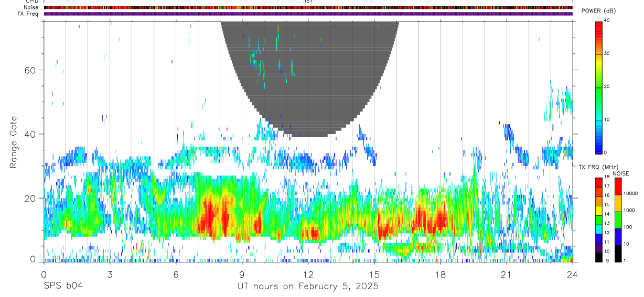Click the 40 tick on power colorbar
Viewport: 644px width, 297px height.
click(607, 20)
